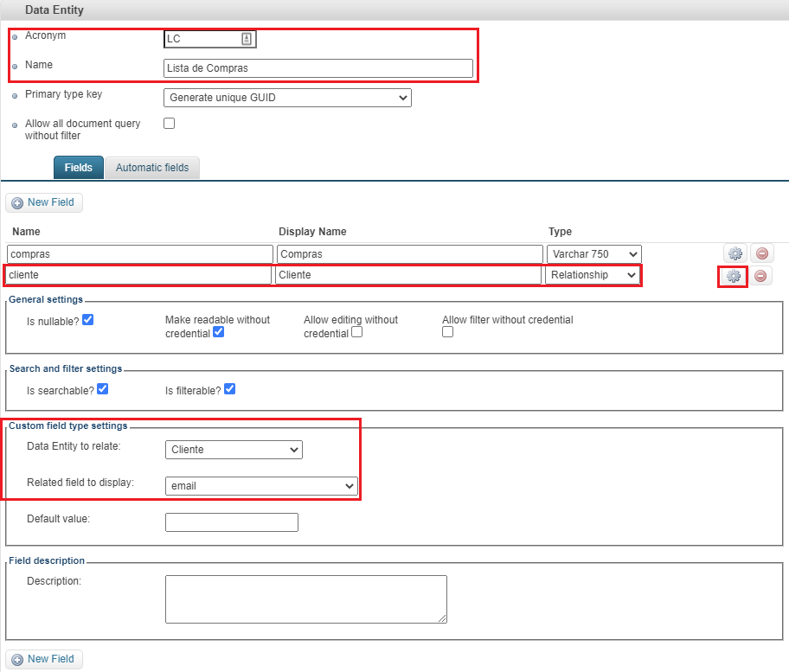
Task: Expand Data Entity to relate dropdown
Action: [x=234, y=450]
